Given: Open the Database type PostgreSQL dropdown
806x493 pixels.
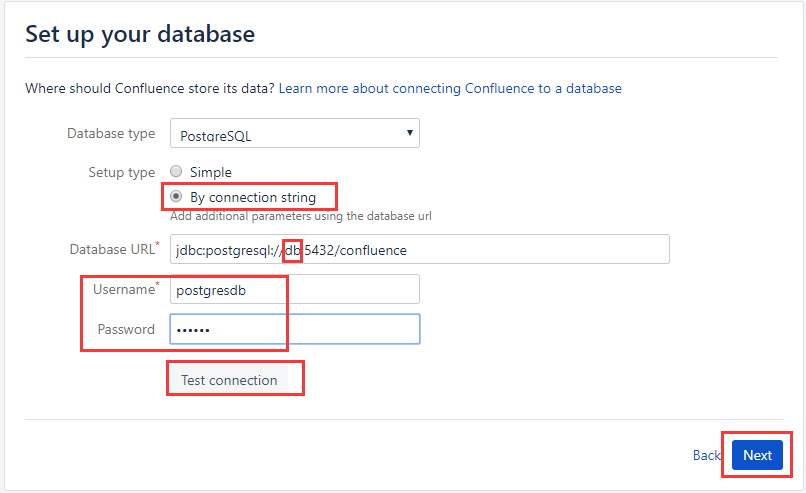Looking at the screenshot, I should point(295,133).
